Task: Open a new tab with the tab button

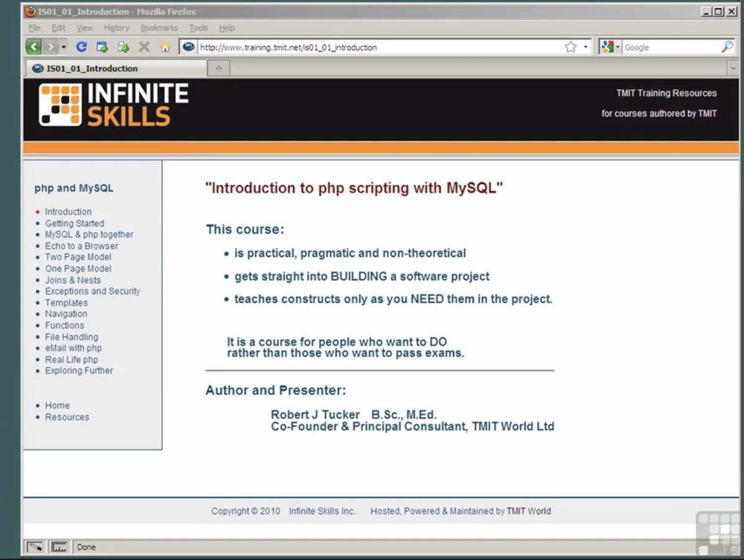Action: click(x=218, y=68)
